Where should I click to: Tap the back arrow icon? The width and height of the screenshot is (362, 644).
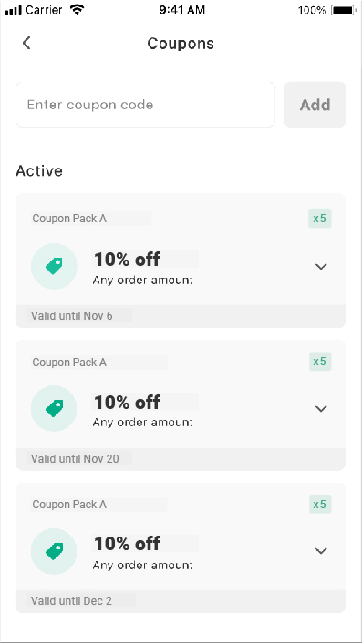(26, 43)
